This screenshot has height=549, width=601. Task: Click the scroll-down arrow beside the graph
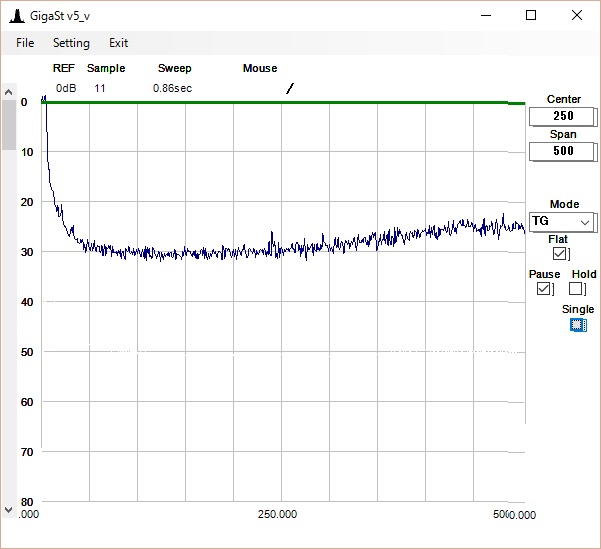(9, 508)
